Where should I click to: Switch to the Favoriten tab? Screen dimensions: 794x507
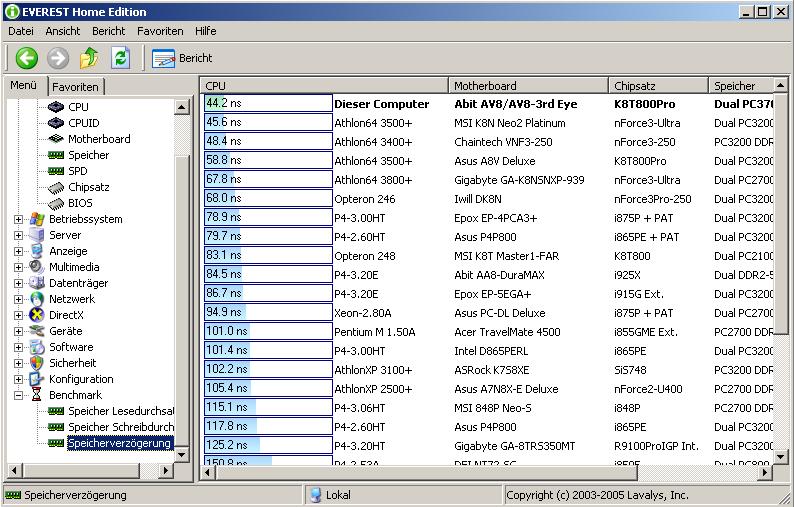[x=75, y=87]
